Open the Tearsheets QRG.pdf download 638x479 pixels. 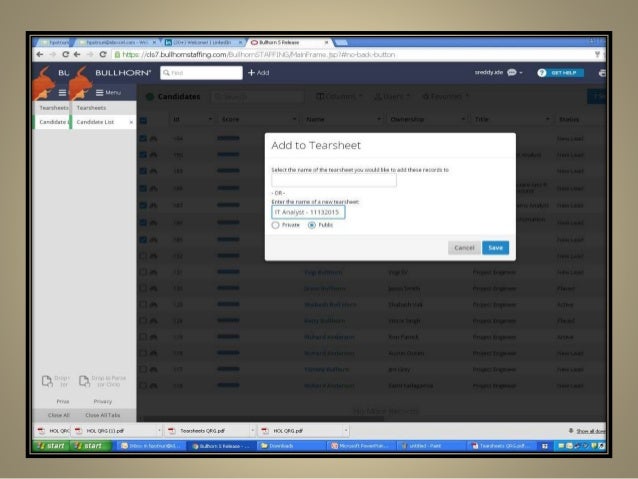(x=202, y=431)
